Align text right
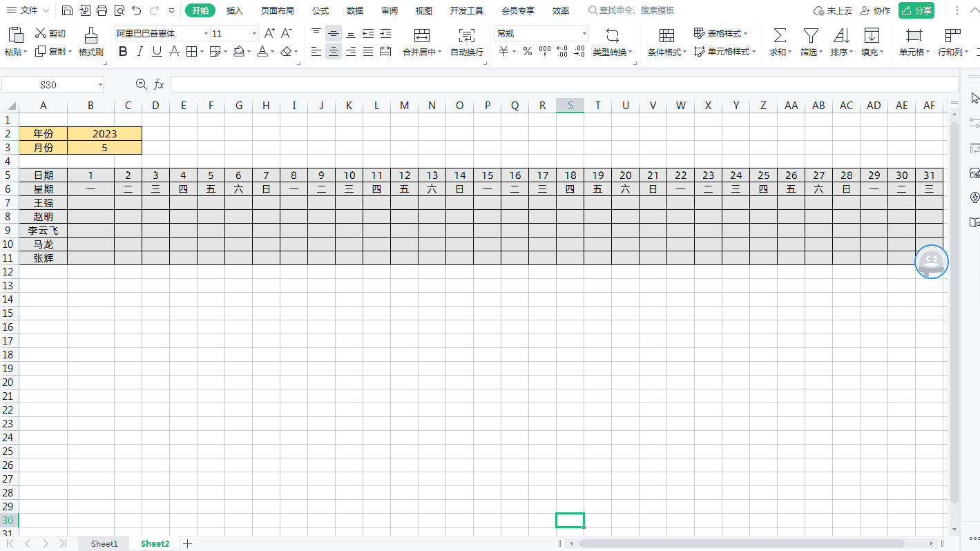This screenshot has width=980, height=551. pyautogui.click(x=351, y=51)
